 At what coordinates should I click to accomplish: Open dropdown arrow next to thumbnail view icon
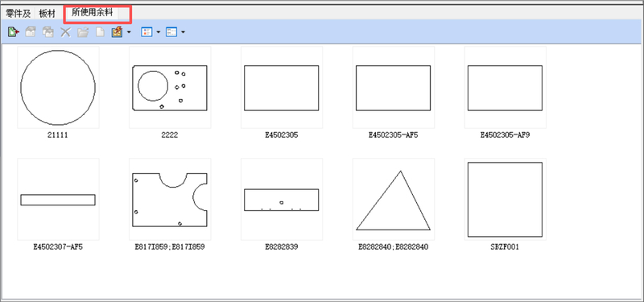[x=158, y=32]
